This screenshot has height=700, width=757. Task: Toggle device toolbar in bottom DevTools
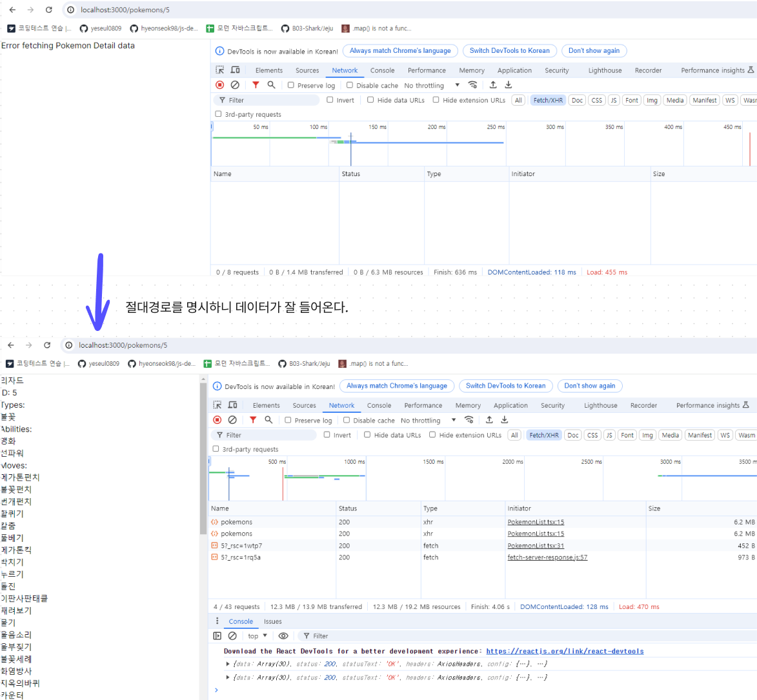233,405
